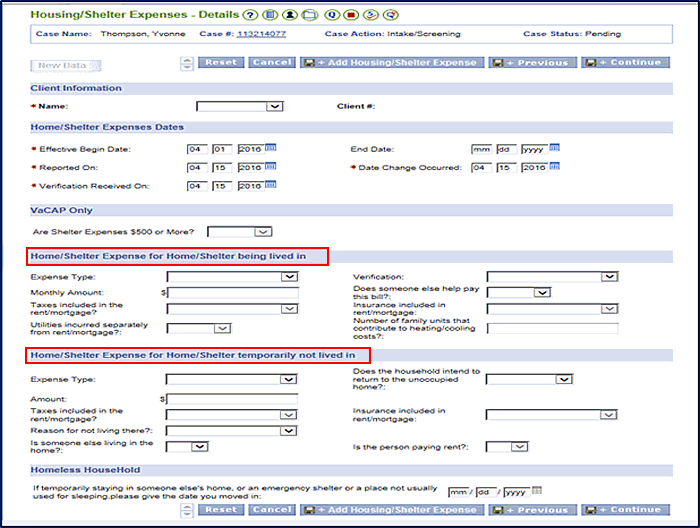Open 'Utilities incurred separately' dropdown
Screen dimensions: 700x528
199,328
